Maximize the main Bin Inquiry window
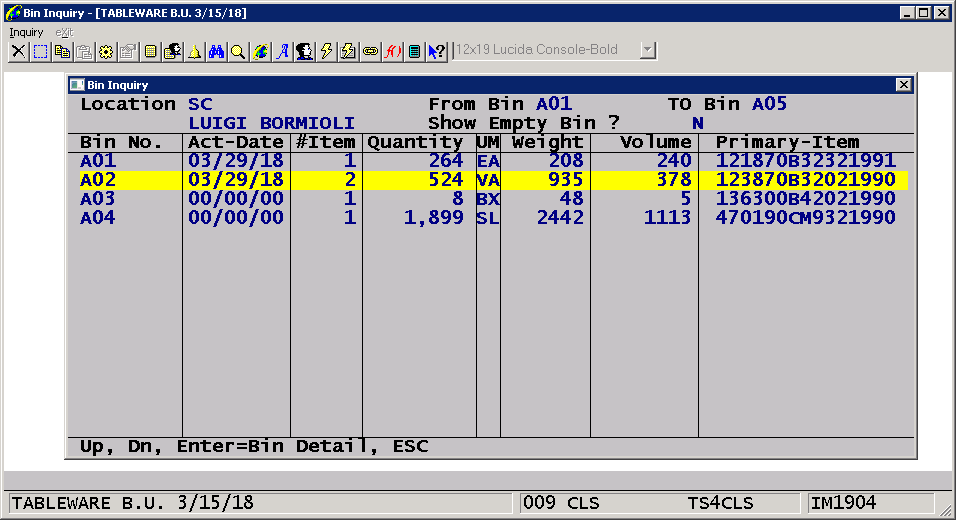This screenshot has height=520, width=956. 924,12
